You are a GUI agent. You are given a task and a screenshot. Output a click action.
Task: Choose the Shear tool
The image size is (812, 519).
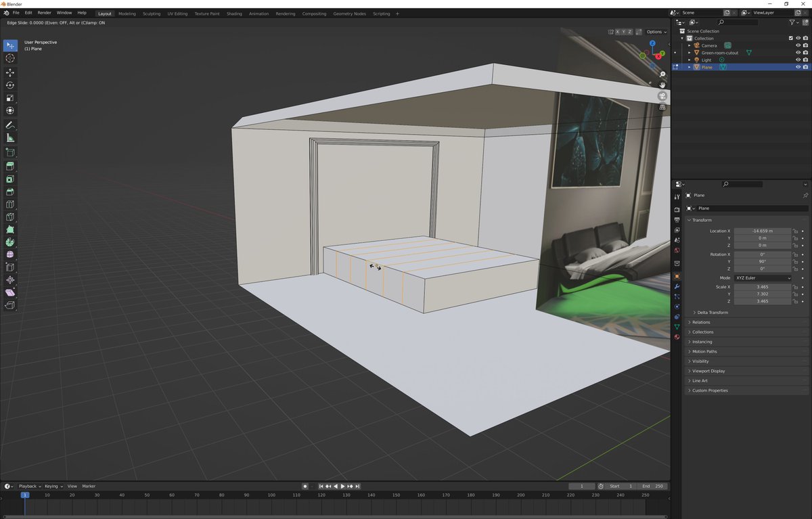(x=10, y=292)
